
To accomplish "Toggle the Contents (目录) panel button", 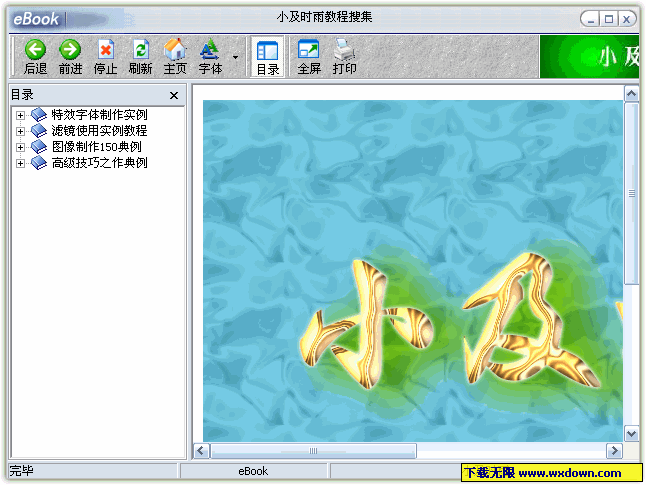I will (x=267, y=57).
